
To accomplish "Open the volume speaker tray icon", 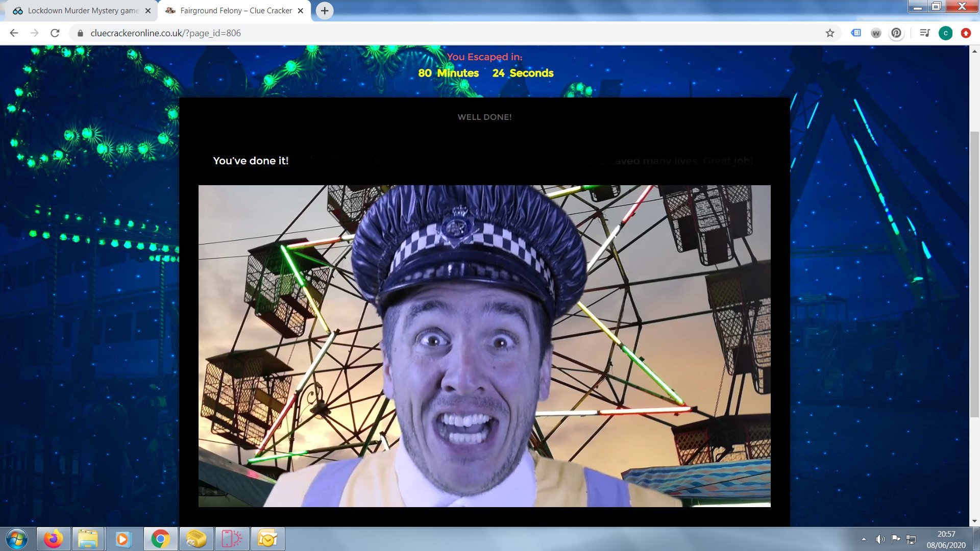I will click(880, 539).
